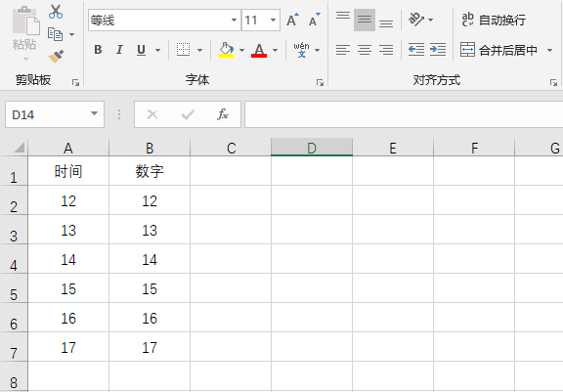Open Merge and Center dropdown arrow

coord(549,50)
